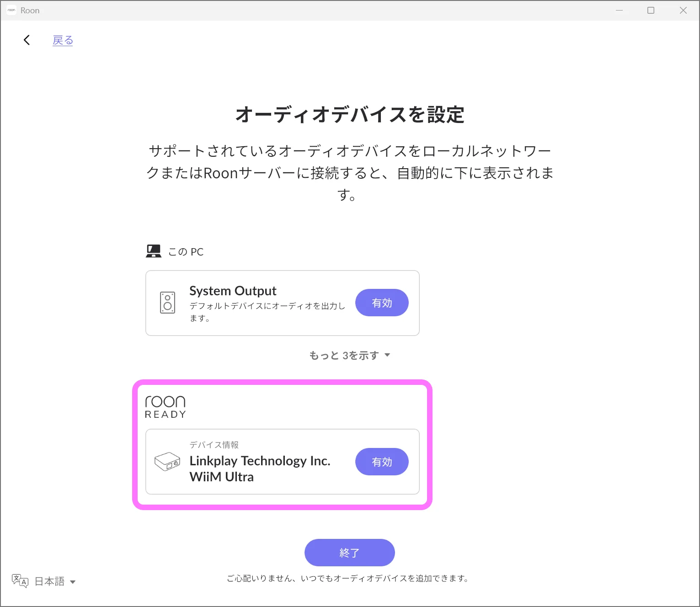Maximize the Roon window
700x607 pixels.
tap(651, 10)
